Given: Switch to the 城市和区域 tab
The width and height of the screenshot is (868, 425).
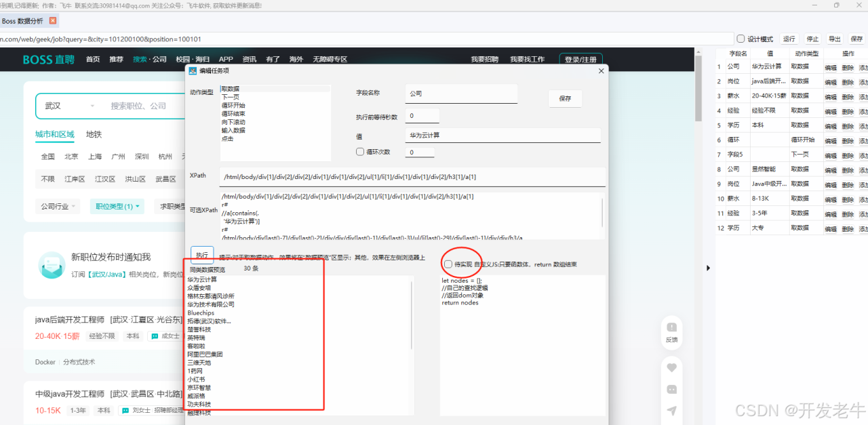Looking at the screenshot, I should click(x=55, y=134).
